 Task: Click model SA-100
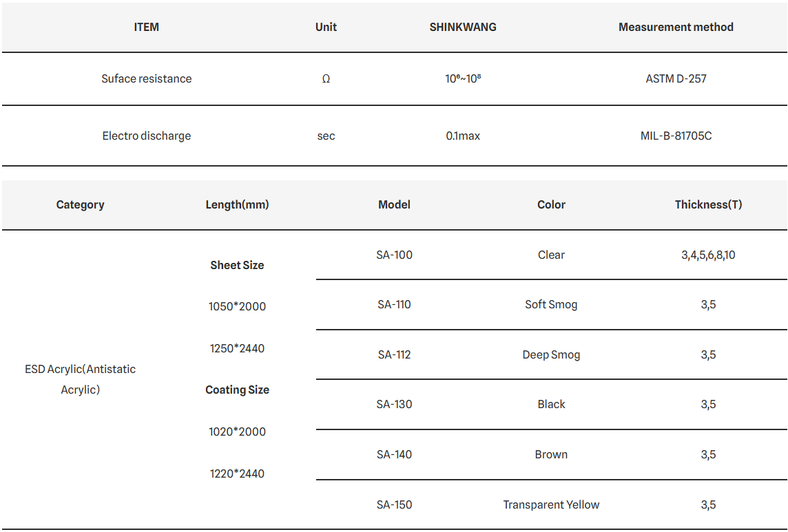coord(394,255)
